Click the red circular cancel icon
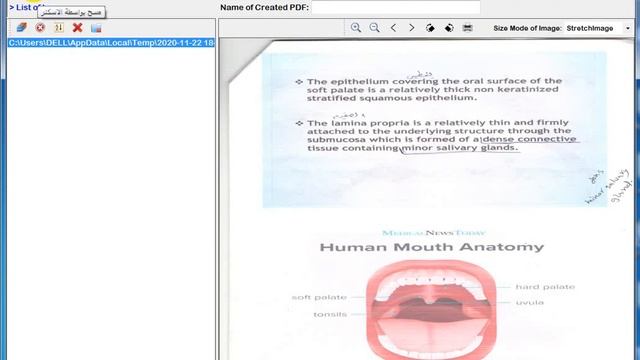 tap(40, 27)
